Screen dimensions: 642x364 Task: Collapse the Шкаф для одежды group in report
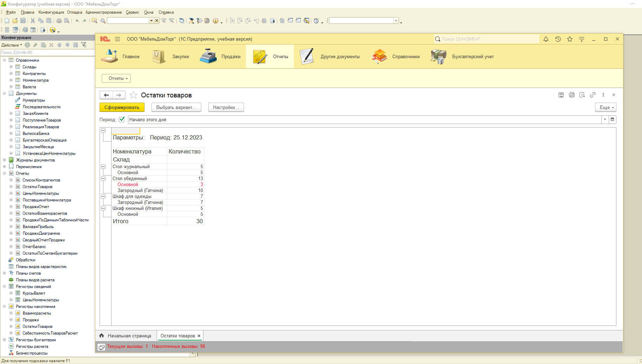103,197
